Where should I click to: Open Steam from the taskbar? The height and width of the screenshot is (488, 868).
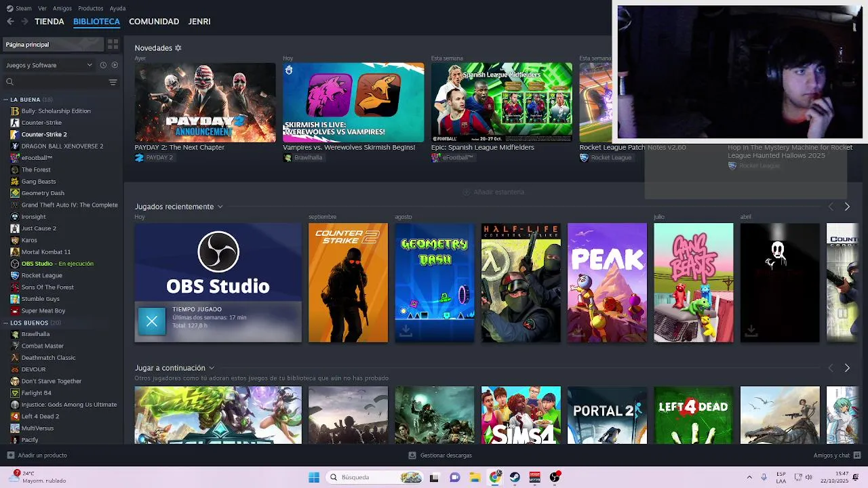(515, 477)
